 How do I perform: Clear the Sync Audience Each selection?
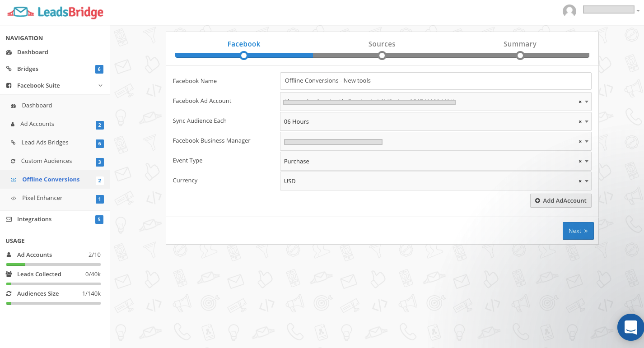pos(580,122)
